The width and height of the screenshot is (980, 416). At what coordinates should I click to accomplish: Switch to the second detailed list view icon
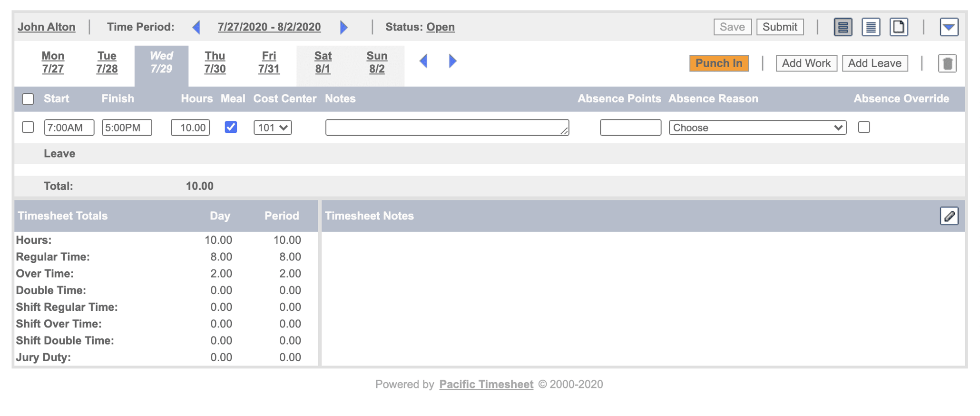tap(871, 27)
